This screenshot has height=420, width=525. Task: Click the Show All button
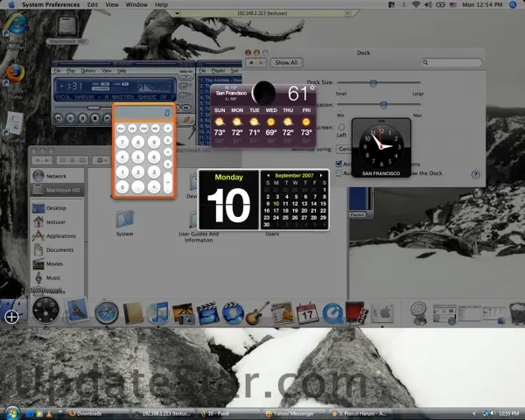click(286, 63)
